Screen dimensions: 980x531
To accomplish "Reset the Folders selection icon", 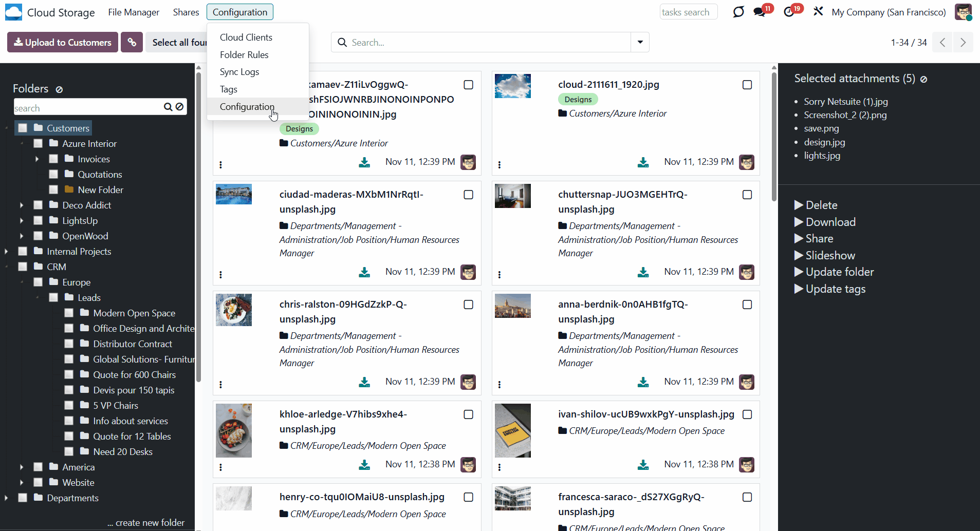I will click(59, 89).
